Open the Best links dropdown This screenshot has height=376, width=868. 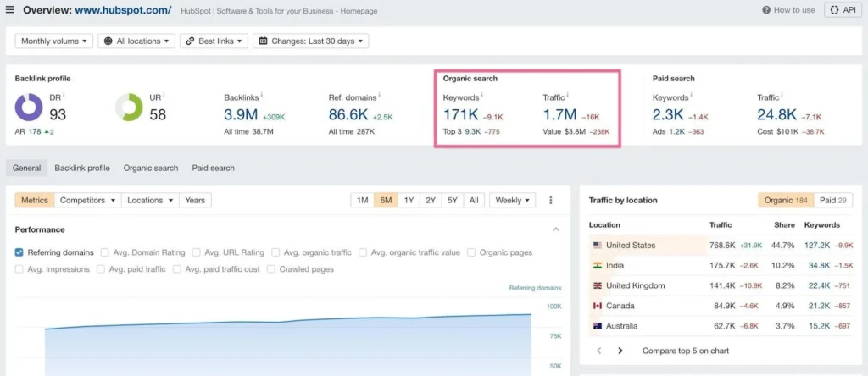(x=214, y=41)
